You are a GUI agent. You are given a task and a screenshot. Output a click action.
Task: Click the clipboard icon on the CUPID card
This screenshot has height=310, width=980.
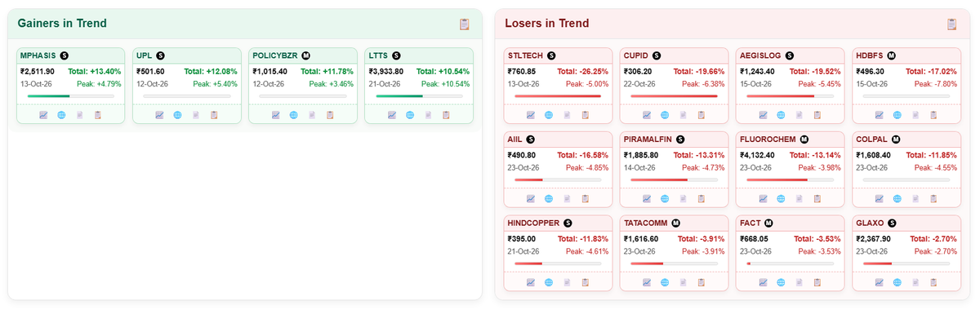pyautogui.click(x=702, y=115)
